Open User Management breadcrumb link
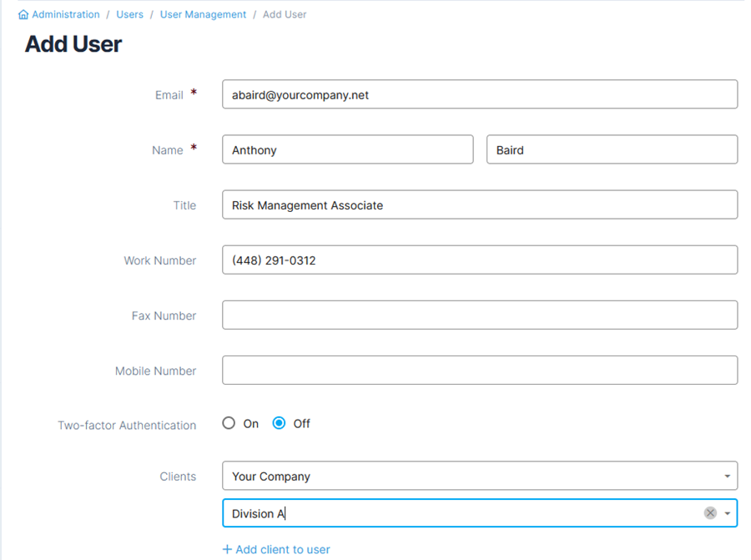The height and width of the screenshot is (560, 751). click(203, 14)
